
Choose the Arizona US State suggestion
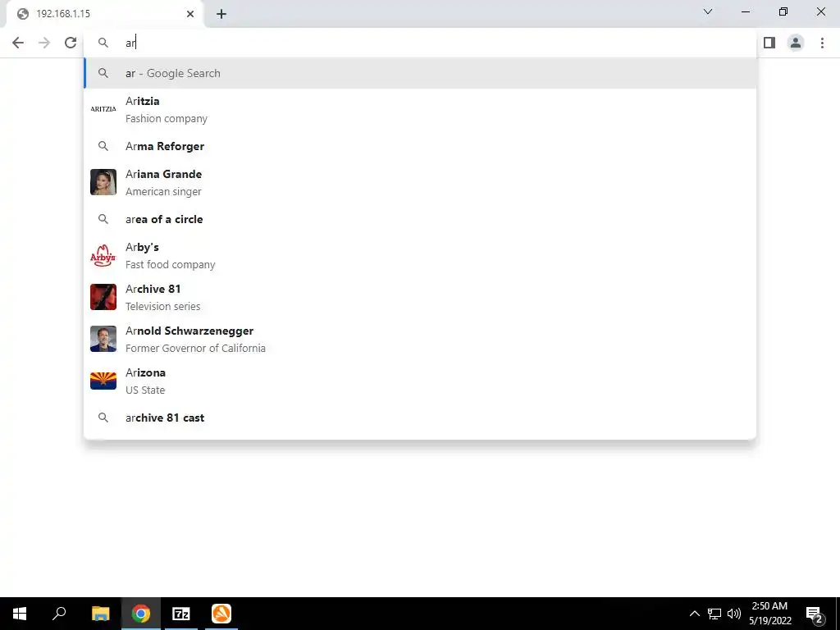click(420, 381)
